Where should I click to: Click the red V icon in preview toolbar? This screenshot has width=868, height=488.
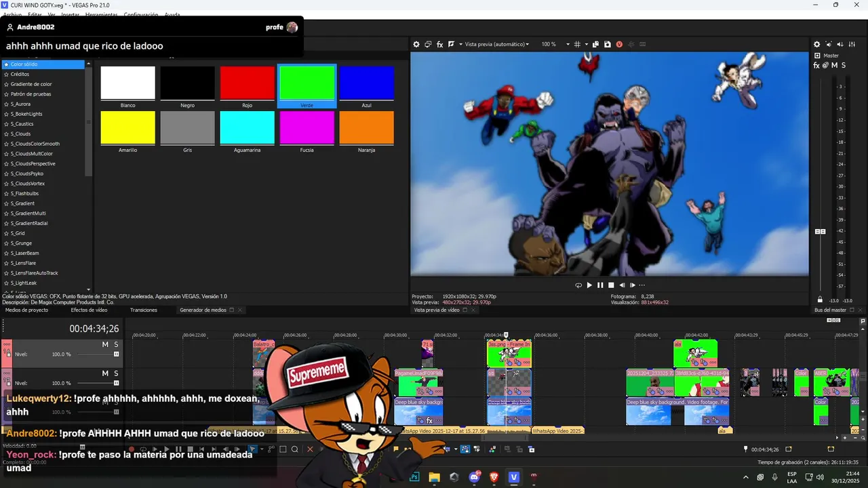point(619,44)
